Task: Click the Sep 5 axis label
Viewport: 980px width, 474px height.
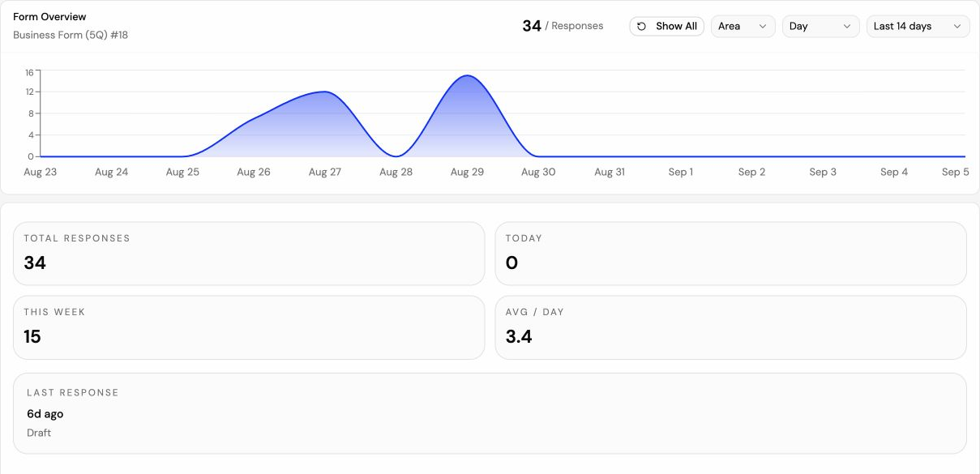Action: coord(956,172)
